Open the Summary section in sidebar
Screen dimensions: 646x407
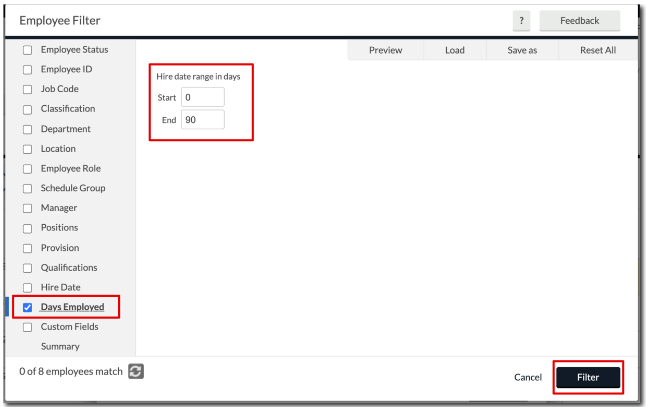point(60,346)
